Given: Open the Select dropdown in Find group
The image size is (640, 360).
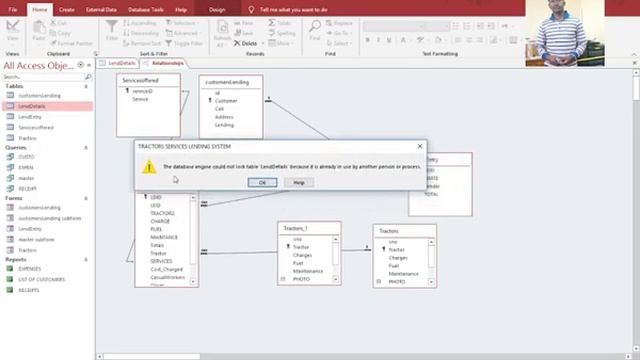Looking at the screenshot, I should pos(339,43).
